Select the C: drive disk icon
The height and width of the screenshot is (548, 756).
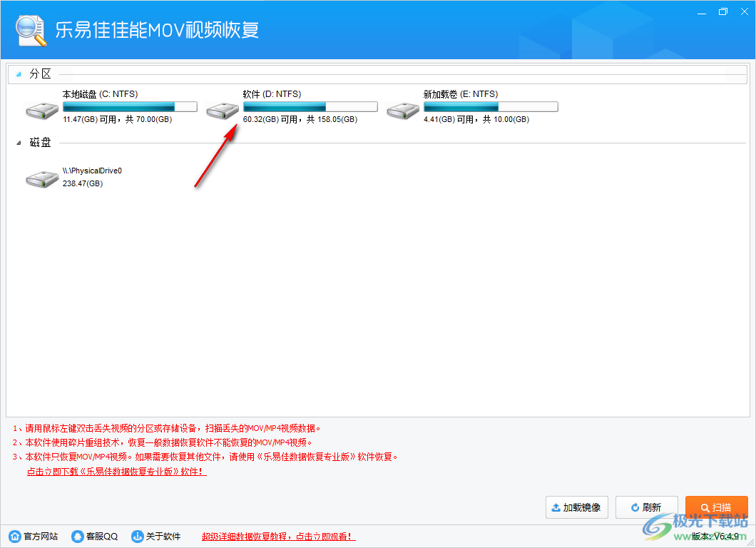tap(42, 111)
